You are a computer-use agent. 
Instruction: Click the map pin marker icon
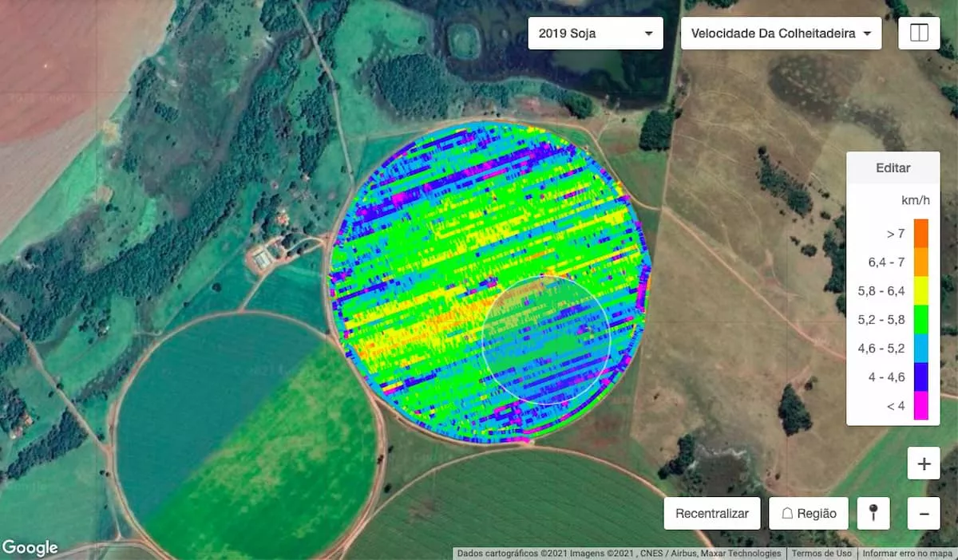(x=873, y=514)
